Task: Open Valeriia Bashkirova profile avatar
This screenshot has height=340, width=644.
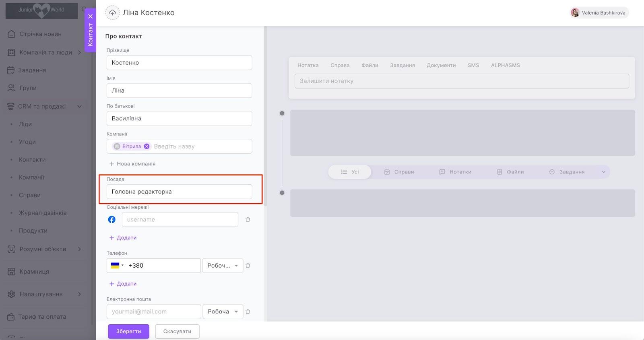Action: (x=575, y=13)
